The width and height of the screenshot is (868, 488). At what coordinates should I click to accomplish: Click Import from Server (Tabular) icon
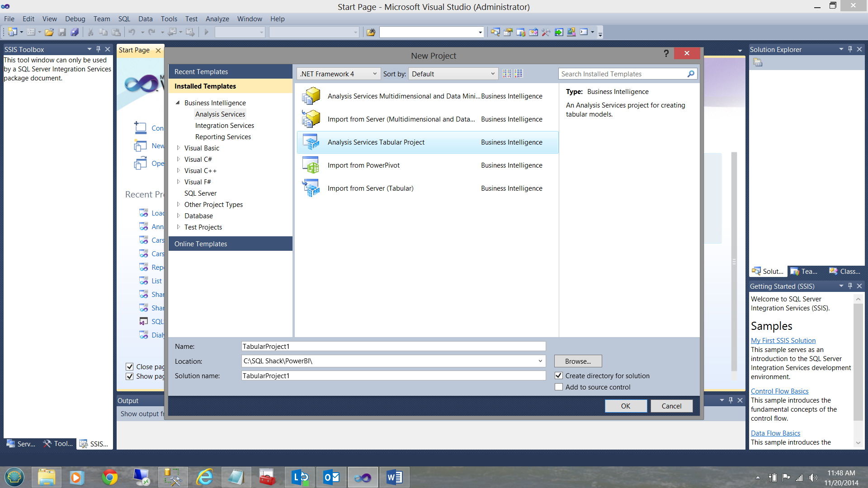click(x=311, y=188)
